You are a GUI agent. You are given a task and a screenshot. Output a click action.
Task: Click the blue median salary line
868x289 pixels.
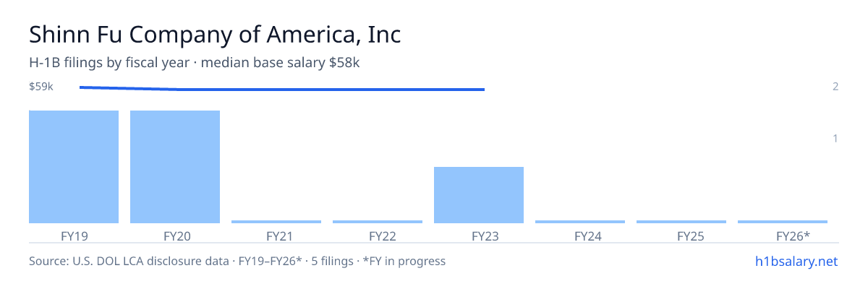click(x=282, y=89)
